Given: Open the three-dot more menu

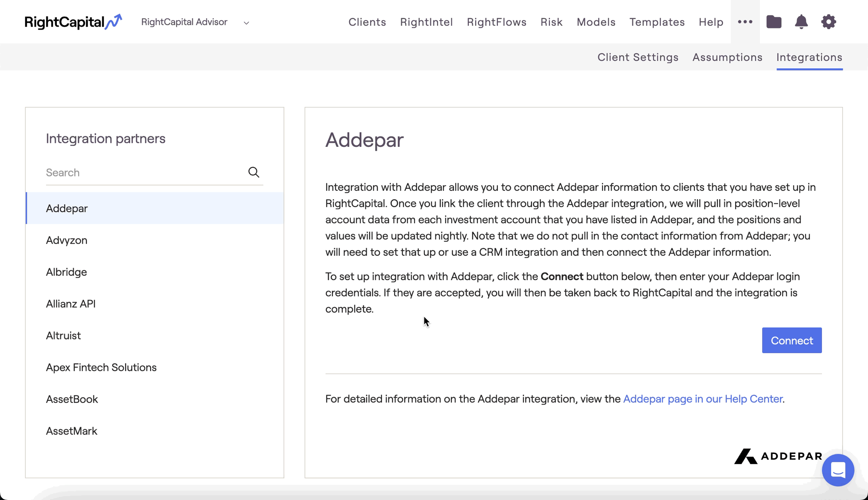Looking at the screenshot, I should point(745,22).
